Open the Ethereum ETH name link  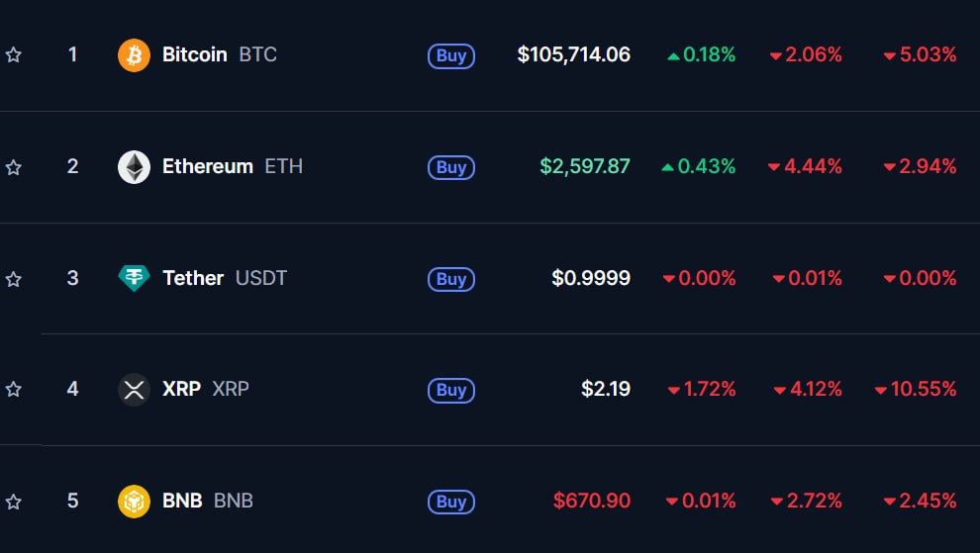pos(233,166)
